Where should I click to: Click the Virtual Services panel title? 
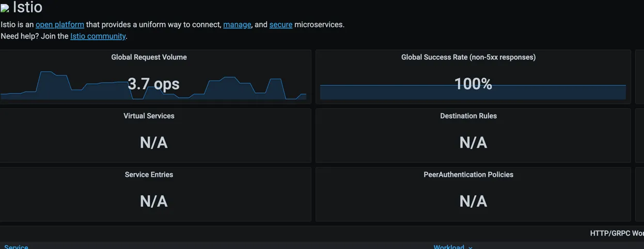click(x=149, y=116)
